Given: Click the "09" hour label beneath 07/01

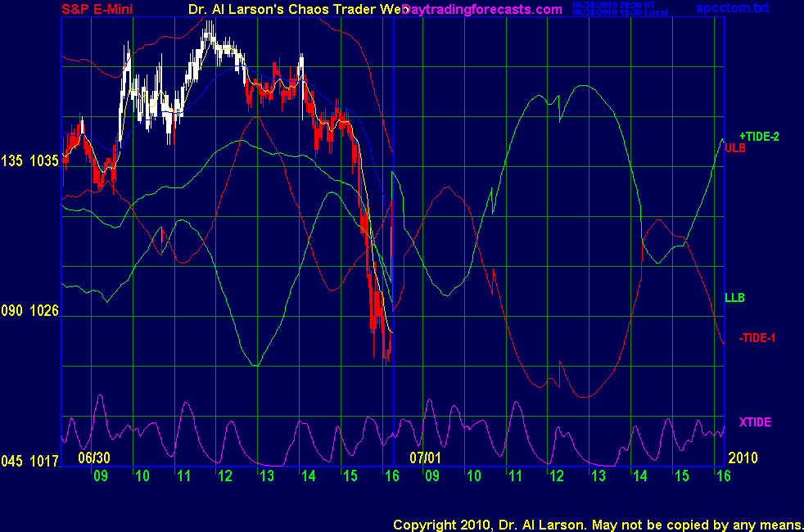Looking at the screenshot, I should (x=432, y=476).
